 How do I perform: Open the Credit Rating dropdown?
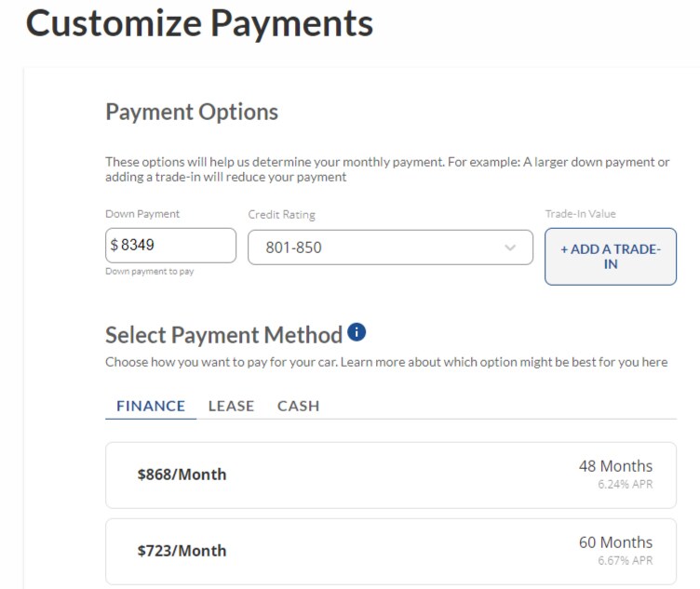(x=390, y=248)
